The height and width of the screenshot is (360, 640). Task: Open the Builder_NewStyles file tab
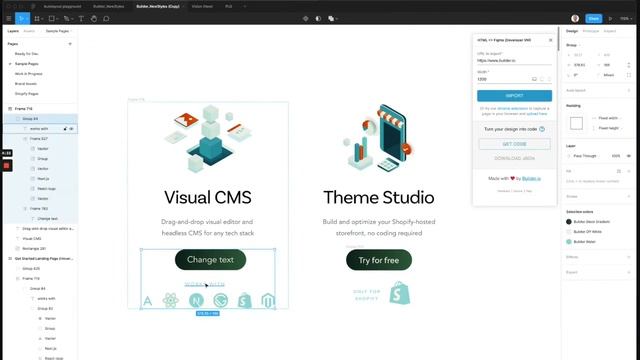tap(109, 7)
